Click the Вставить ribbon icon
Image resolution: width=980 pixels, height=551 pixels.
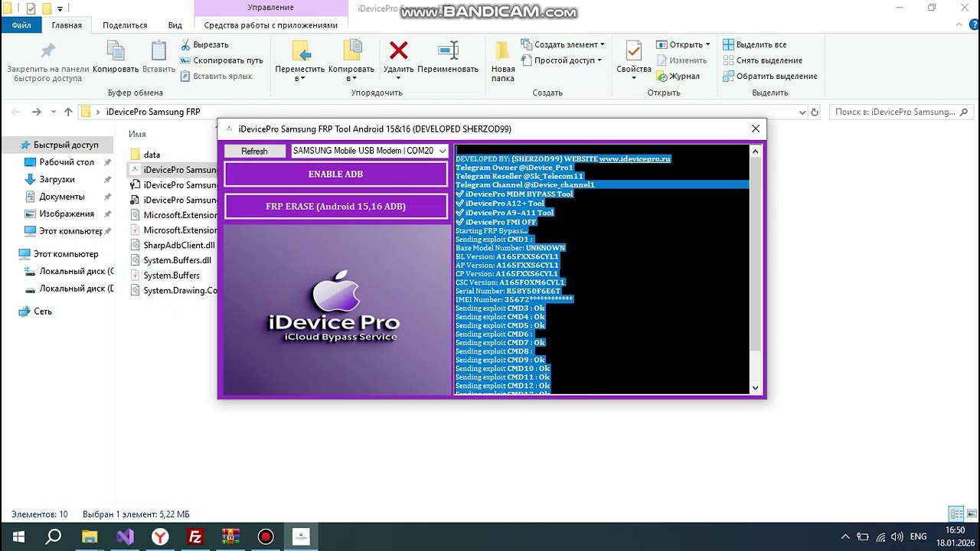[x=158, y=51]
